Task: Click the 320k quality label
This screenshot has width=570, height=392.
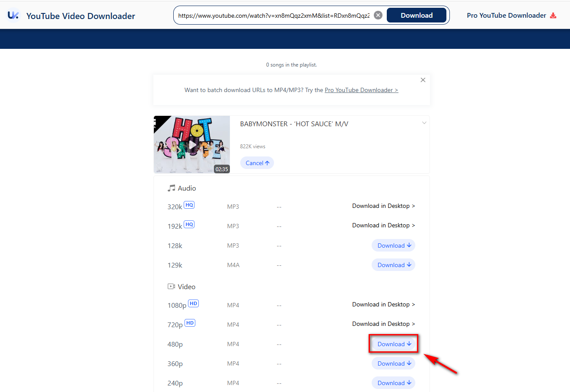Action: 175,207
